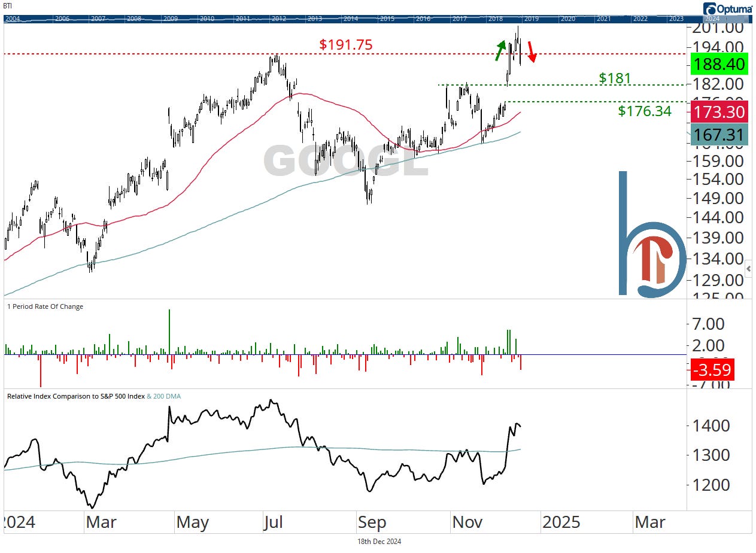
Task: Click the '& 200 DMA' label
Action: pyautogui.click(x=163, y=396)
